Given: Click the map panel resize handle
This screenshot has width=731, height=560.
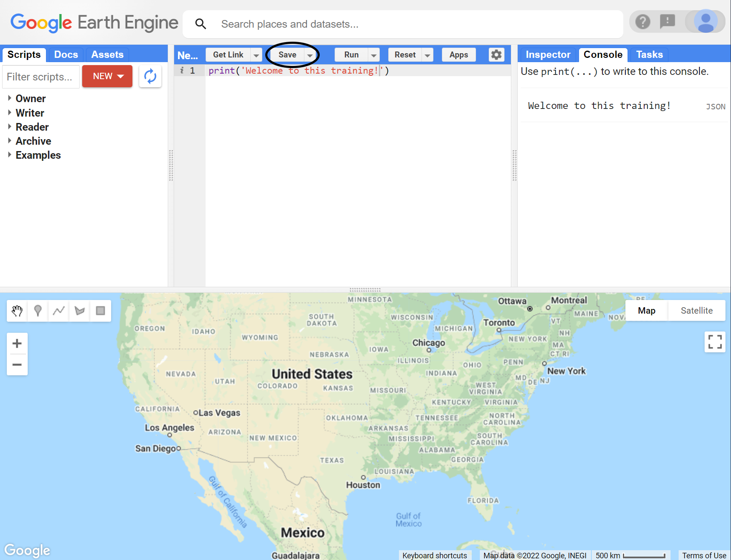Looking at the screenshot, I should pos(365,289).
